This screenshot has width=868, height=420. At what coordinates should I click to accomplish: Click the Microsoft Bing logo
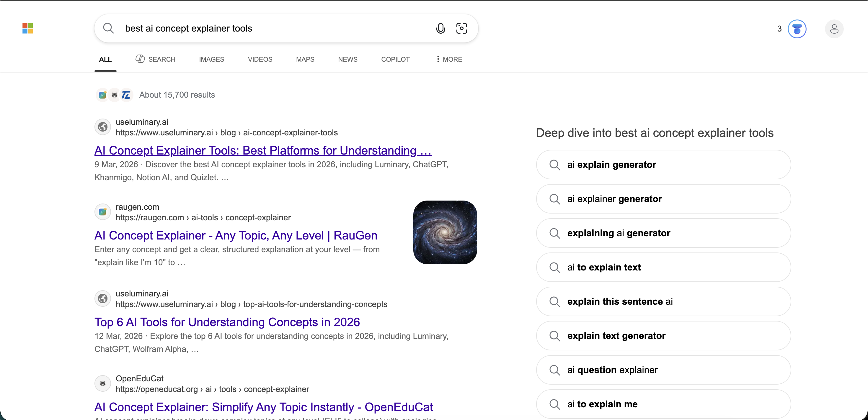click(x=28, y=28)
